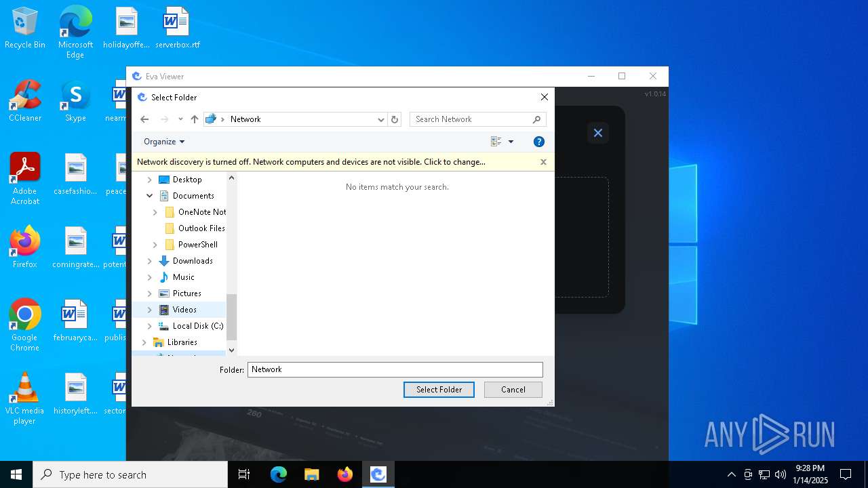Open Microsoft Edge desktop shortcut
The width and height of the screenshot is (868, 488).
[x=75, y=32]
